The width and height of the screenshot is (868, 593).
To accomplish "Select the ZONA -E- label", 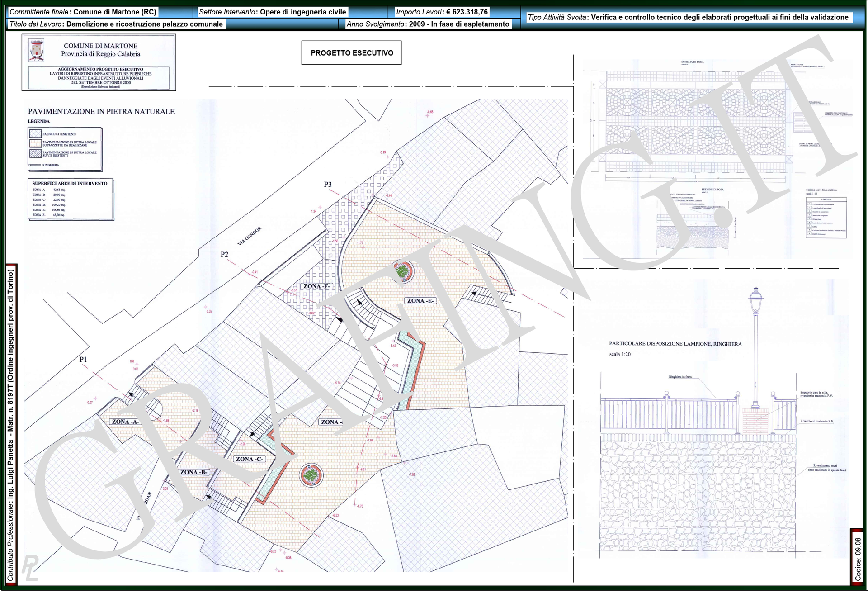I will (x=420, y=302).
